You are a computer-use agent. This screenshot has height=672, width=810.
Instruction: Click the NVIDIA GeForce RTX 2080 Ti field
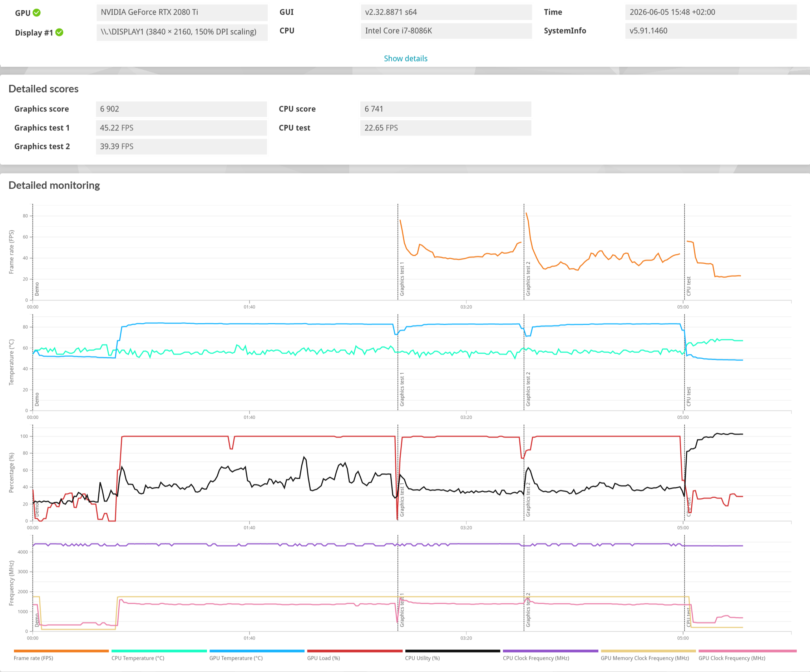[x=182, y=13]
